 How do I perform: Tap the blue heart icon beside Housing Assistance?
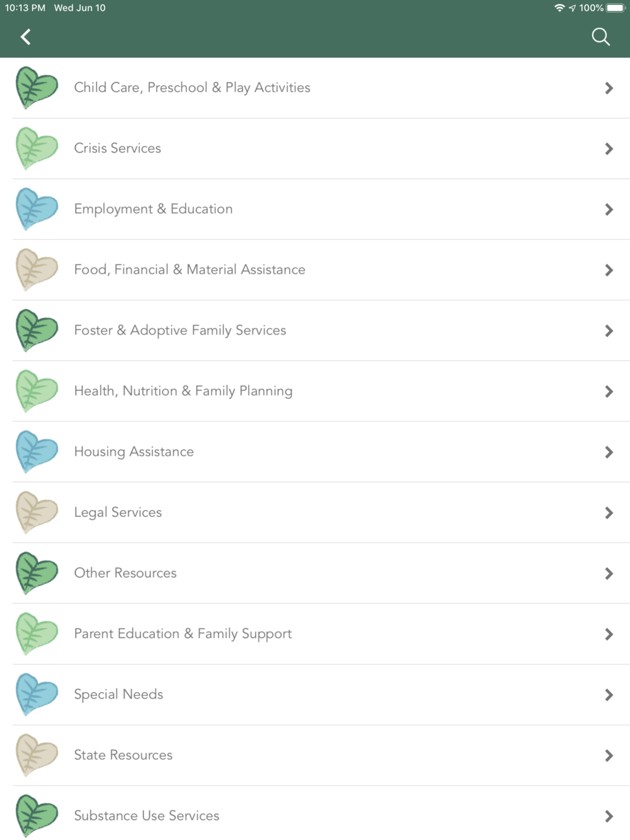pyautogui.click(x=37, y=452)
